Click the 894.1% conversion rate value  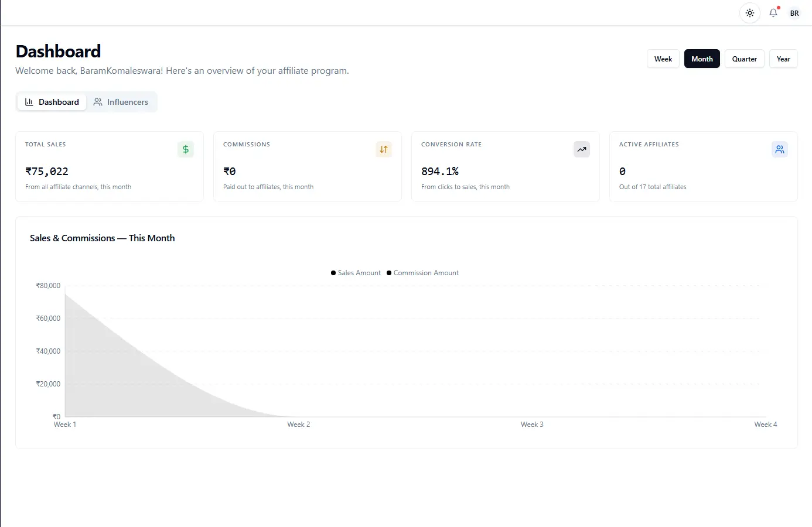[x=440, y=172]
